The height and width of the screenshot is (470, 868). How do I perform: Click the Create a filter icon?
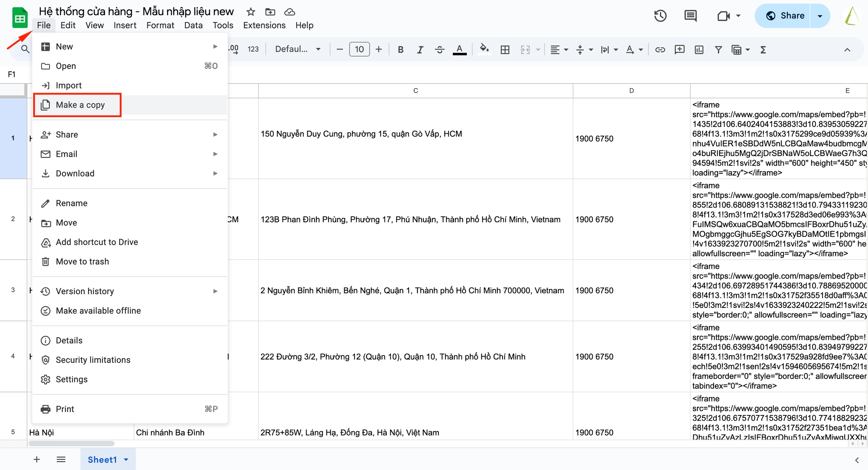tap(718, 49)
